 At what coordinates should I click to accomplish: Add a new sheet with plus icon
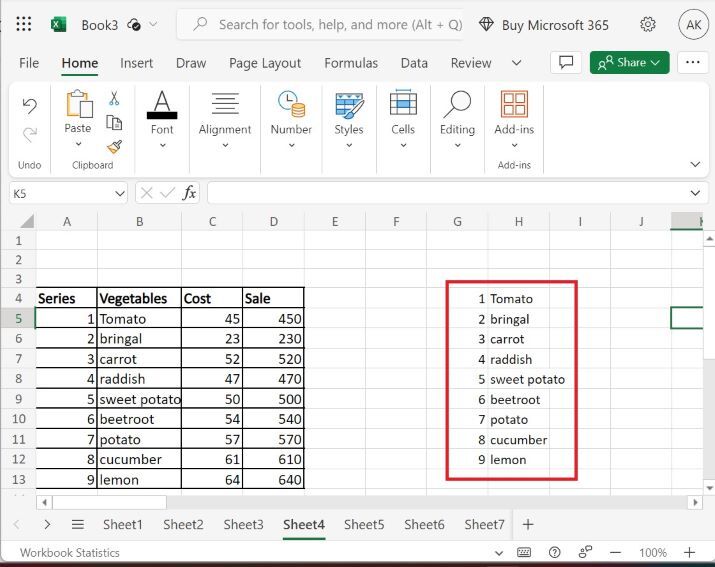click(528, 525)
